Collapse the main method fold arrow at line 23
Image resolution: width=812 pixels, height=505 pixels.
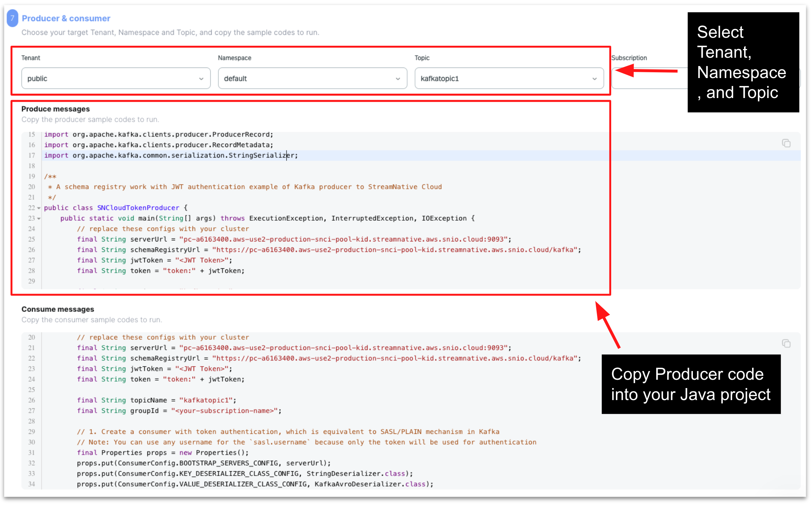click(x=38, y=218)
